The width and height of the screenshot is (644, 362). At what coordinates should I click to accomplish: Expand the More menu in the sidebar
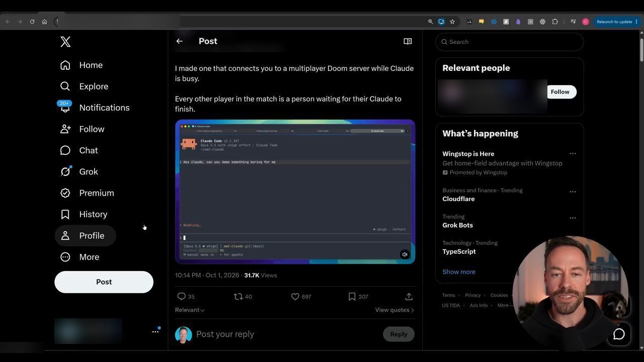pos(79,257)
